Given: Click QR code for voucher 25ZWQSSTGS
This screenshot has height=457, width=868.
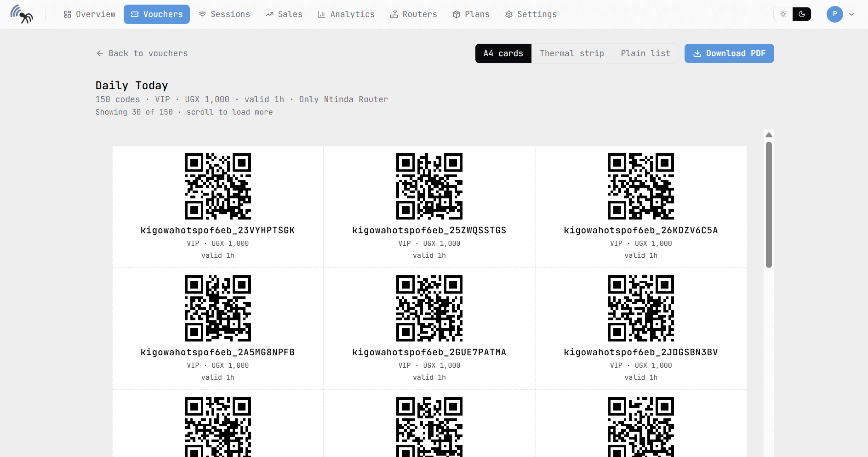Looking at the screenshot, I should [429, 186].
